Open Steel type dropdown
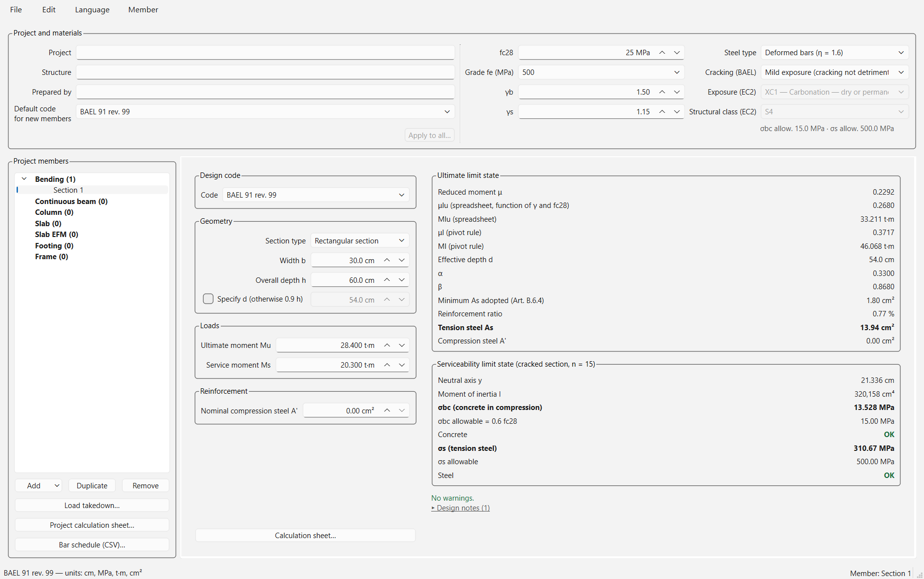 click(x=835, y=53)
